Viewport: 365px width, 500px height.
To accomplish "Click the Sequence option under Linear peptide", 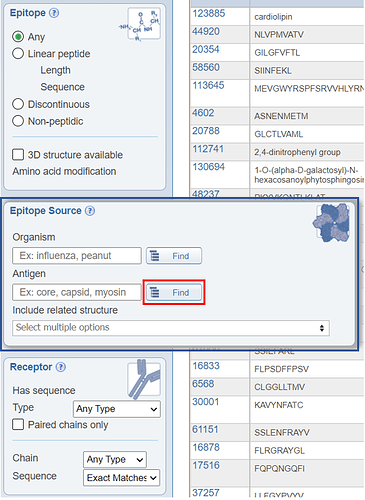I will click(x=63, y=87).
